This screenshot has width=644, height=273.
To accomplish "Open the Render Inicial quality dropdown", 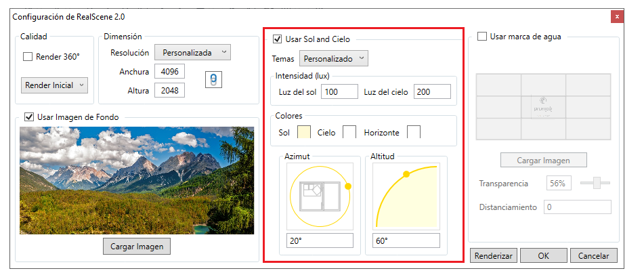I will click(54, 85).
